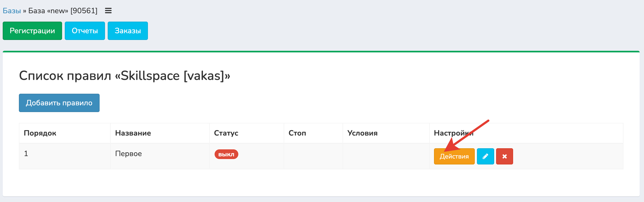Screen dimensions: 644x202
Task: Click the Название column header
Action: 133,133
